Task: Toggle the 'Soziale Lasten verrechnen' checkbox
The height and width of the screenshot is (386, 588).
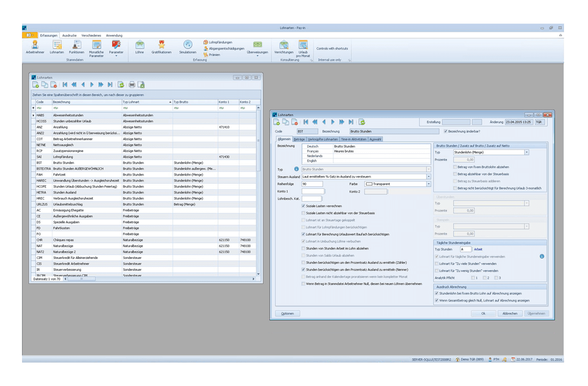Action: tap(303, 206)
